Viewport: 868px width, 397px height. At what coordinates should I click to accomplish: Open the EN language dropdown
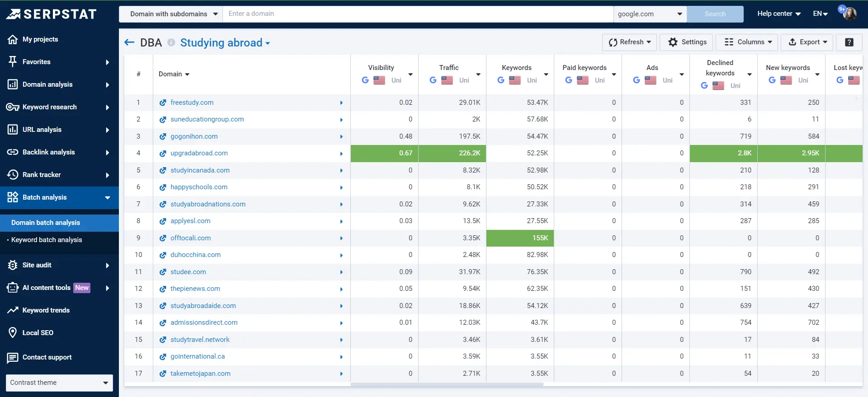tap(820, 14)
